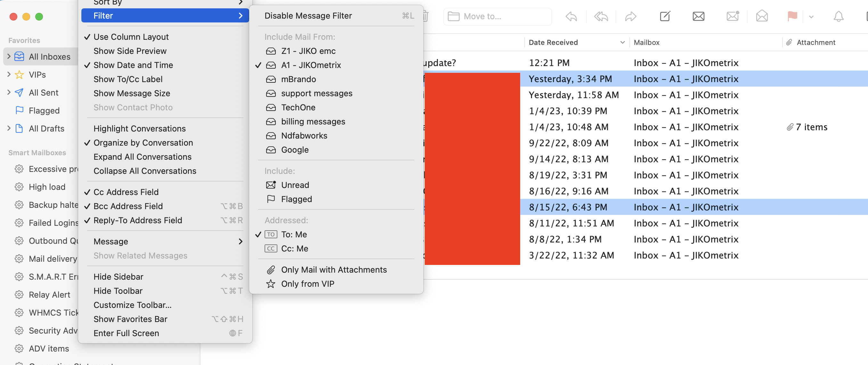Viewport: 868px width, 365px height.
Task: Expand the All Inboxes section
Action: pyautogui.click(x=8, y=56)
